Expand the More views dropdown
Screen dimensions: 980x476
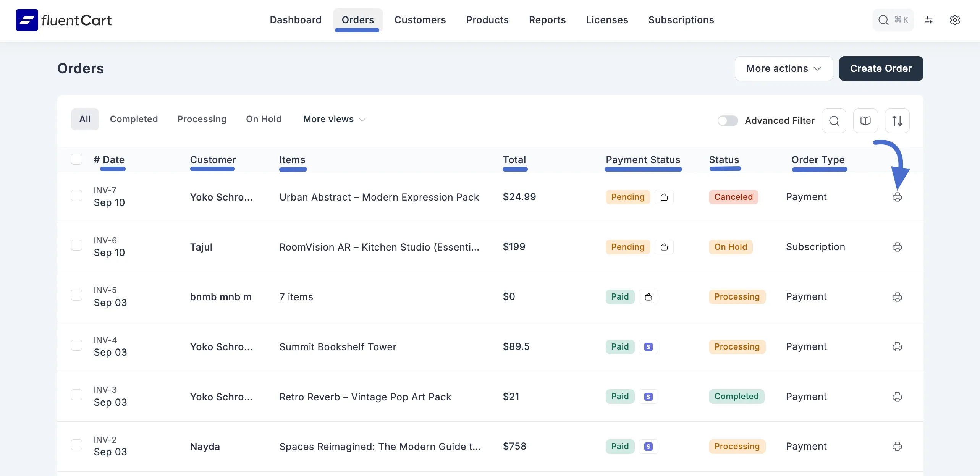pos(334,119)
